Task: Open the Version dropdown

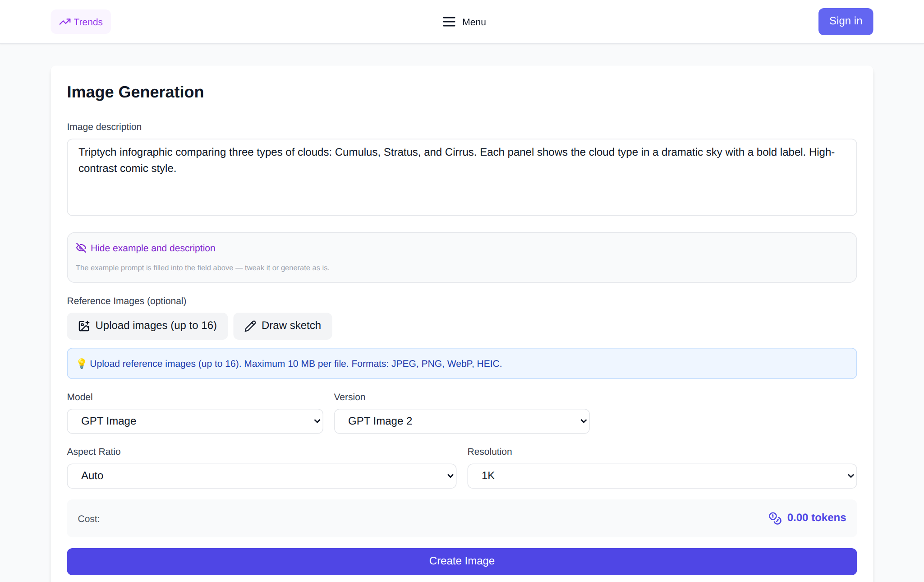Action: [462, 421]
